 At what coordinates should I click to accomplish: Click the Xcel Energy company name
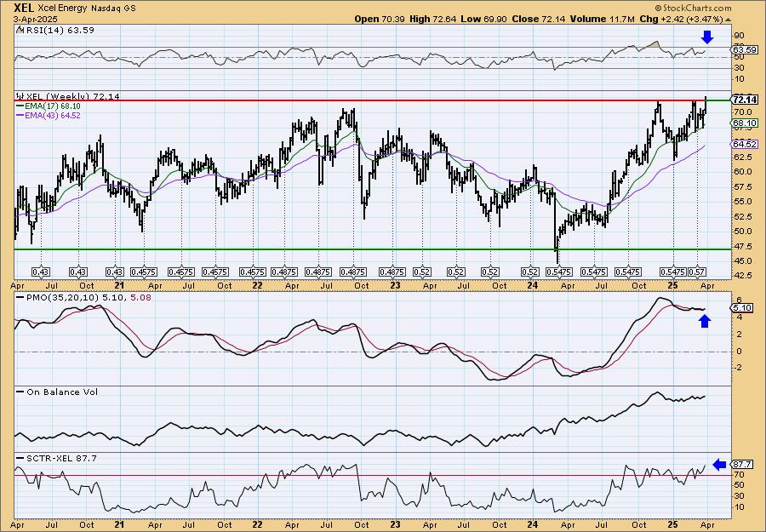click(62, 9)
